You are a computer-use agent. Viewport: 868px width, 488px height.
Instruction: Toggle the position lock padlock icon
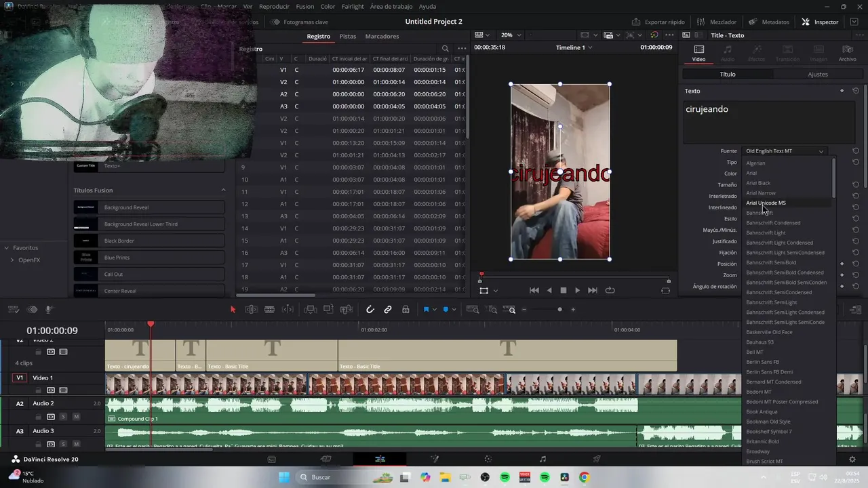click(406, 310)
